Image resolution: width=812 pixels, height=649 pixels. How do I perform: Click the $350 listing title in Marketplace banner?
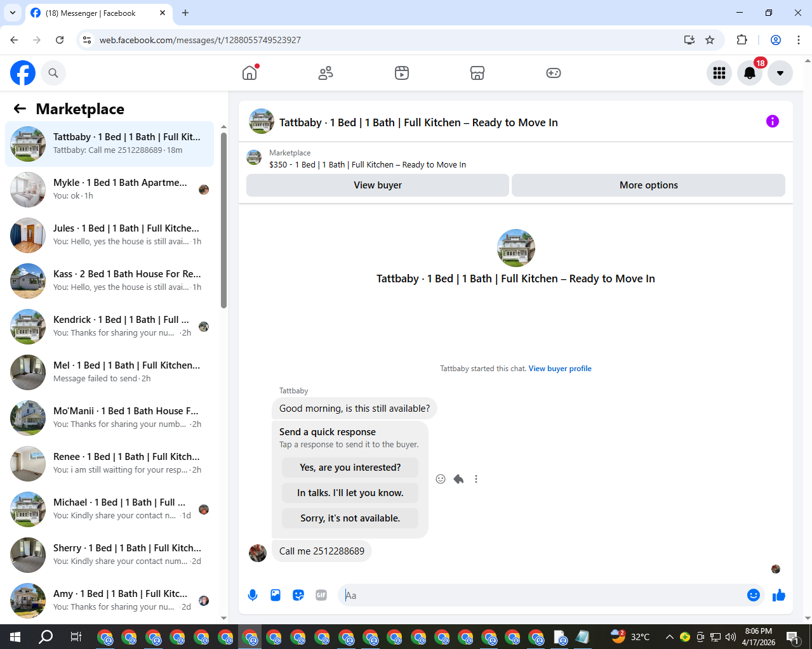pos(368,164)
